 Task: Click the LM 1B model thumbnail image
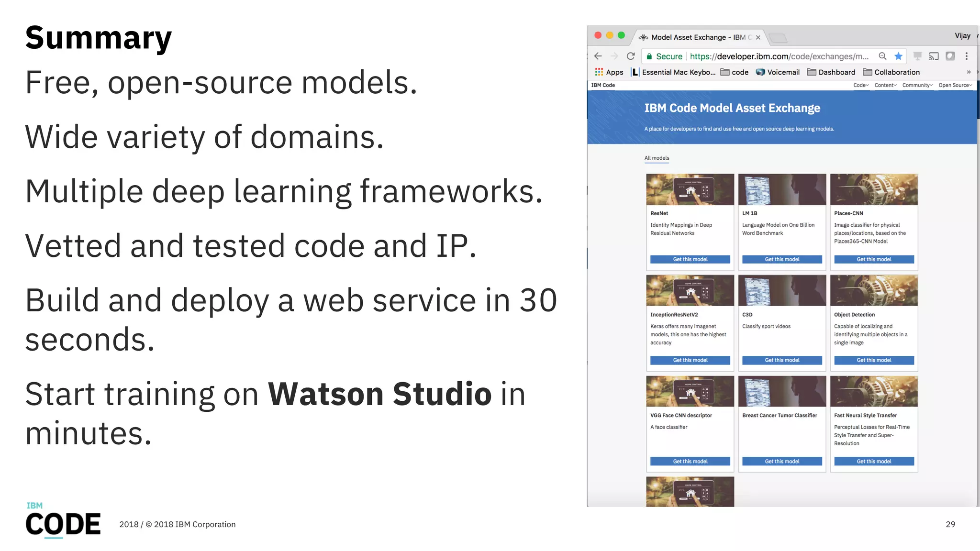[782, 189]
